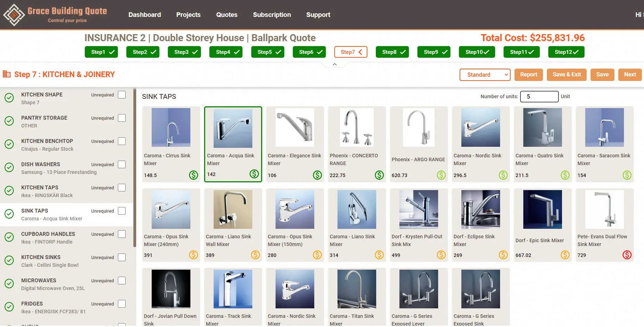Click the check circle icon beside MICROWAVES
This screenshot has height=327, width=644.
(9, 284)
